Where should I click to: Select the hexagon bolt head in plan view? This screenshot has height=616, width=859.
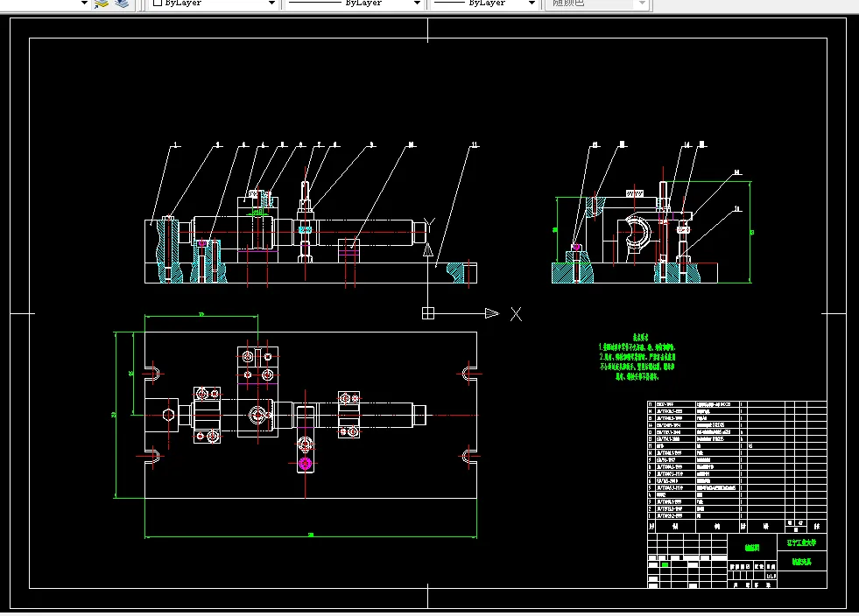click(x=169, y=415)
